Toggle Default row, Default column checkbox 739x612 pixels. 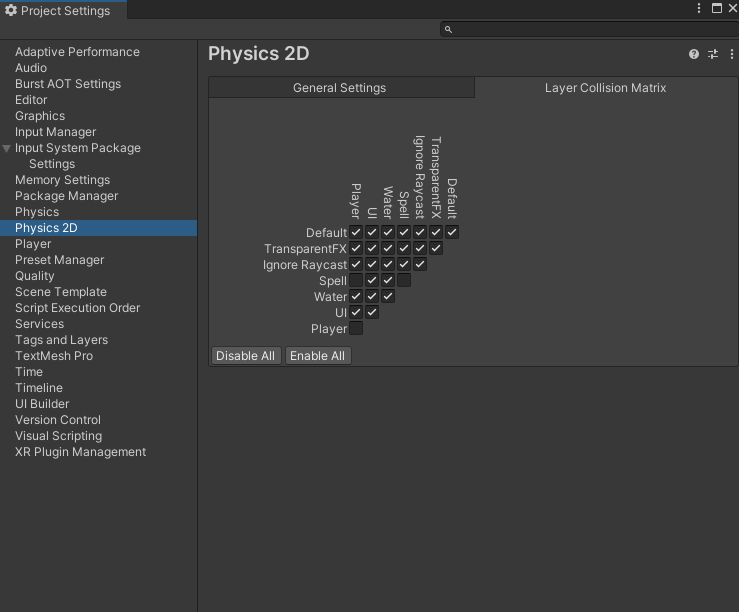tap(452, 232)
